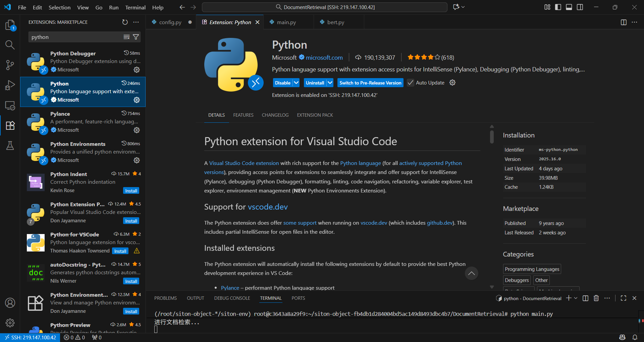
Task: Open editor More Actions ellipsis
Action: tap(634, 22)
